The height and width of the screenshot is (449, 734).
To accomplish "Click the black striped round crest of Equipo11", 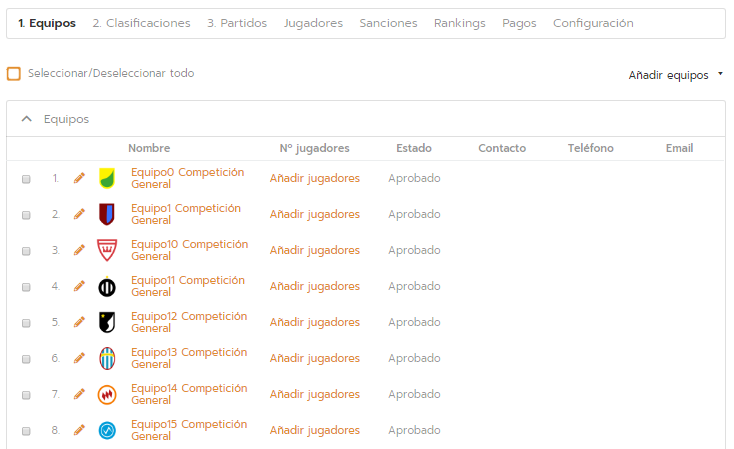I will pyautogui.click(x=107, y=287).
